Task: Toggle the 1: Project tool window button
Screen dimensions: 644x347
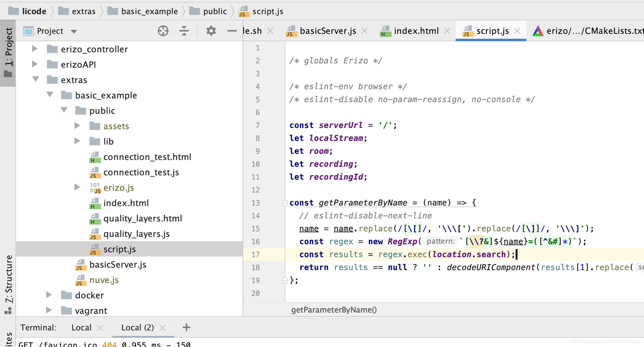Action: coord(8,53)
